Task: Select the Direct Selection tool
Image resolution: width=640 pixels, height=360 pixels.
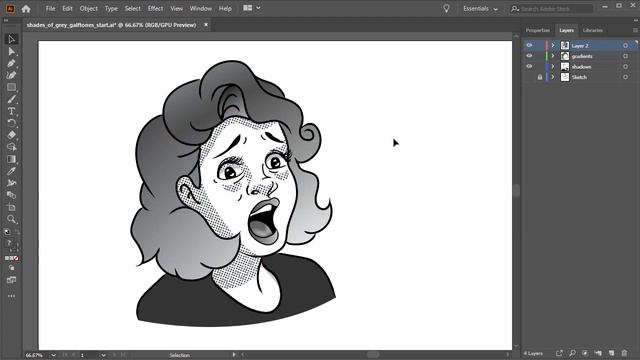Action: pyautogui.click(x=11, y=51)
